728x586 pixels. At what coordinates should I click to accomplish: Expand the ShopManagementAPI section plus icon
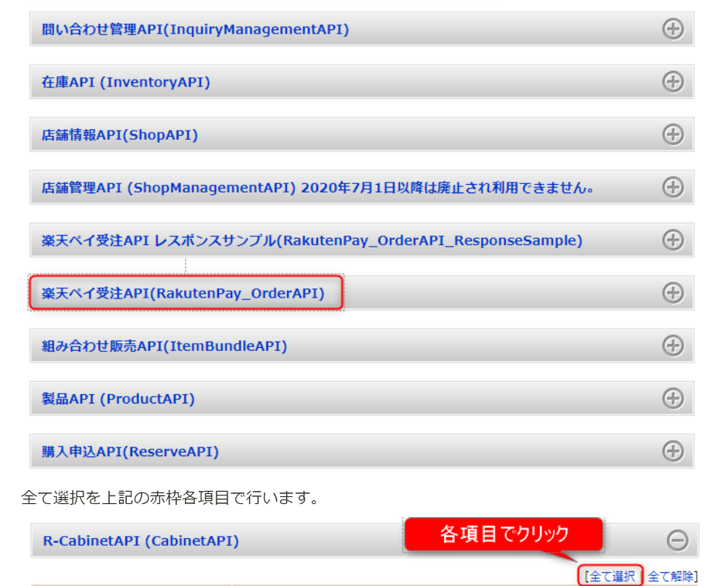673,187
